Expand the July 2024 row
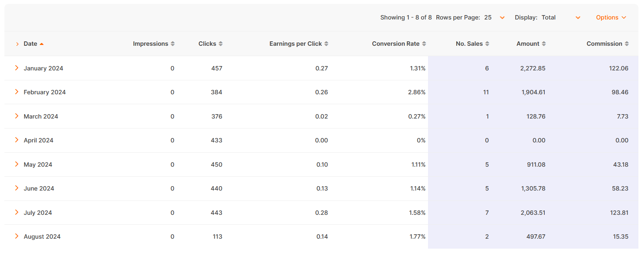The width and height of the screenshot is (644, 253). pos(17,212)
